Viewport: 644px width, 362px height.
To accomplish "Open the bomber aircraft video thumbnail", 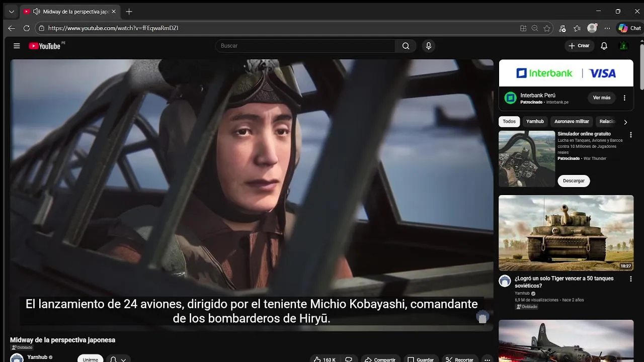I will tap(566, 341).
